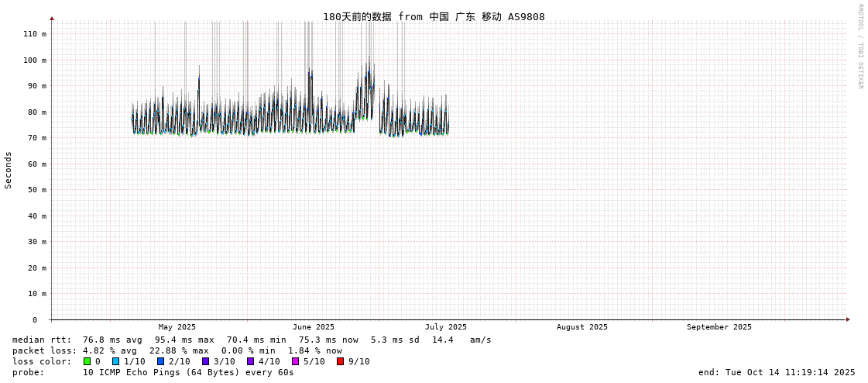868x383 pixels.
Task: Click the June 2025 x-axis label
Action: click(x=314, y=327)
